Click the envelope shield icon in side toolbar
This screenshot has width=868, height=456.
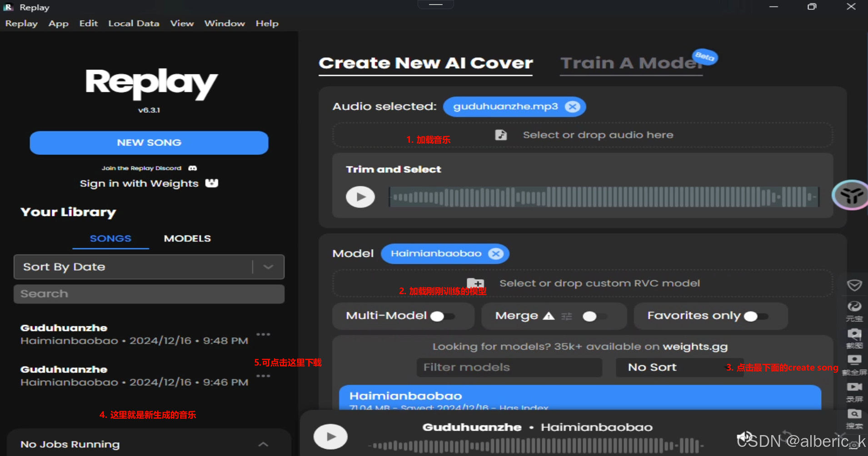click(854, 285)
